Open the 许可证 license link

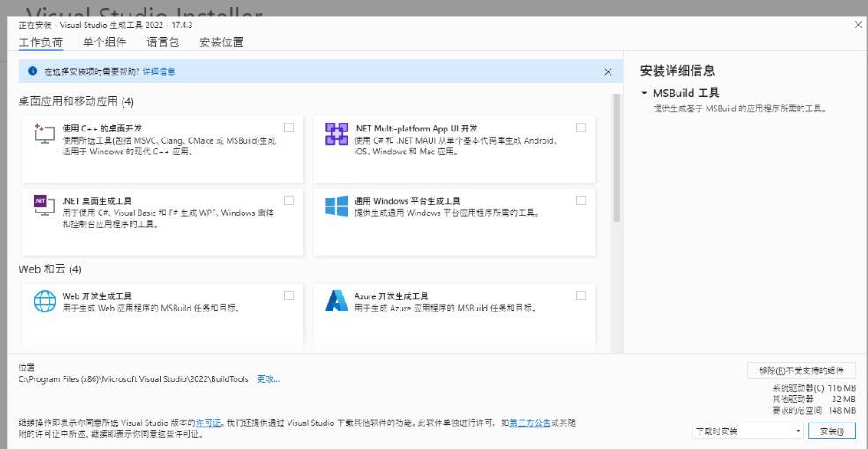[209, 423]
